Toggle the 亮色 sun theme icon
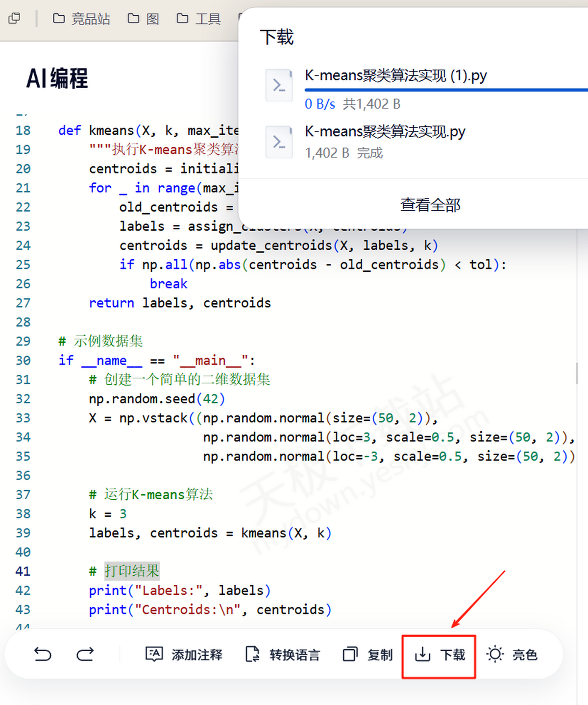 495,654
